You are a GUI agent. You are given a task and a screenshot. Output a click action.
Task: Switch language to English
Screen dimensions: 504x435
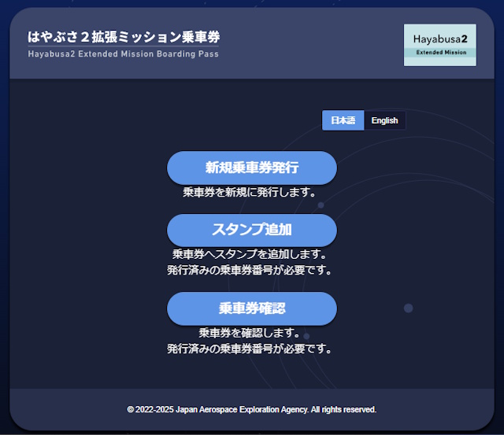click(x=385, y=120)
